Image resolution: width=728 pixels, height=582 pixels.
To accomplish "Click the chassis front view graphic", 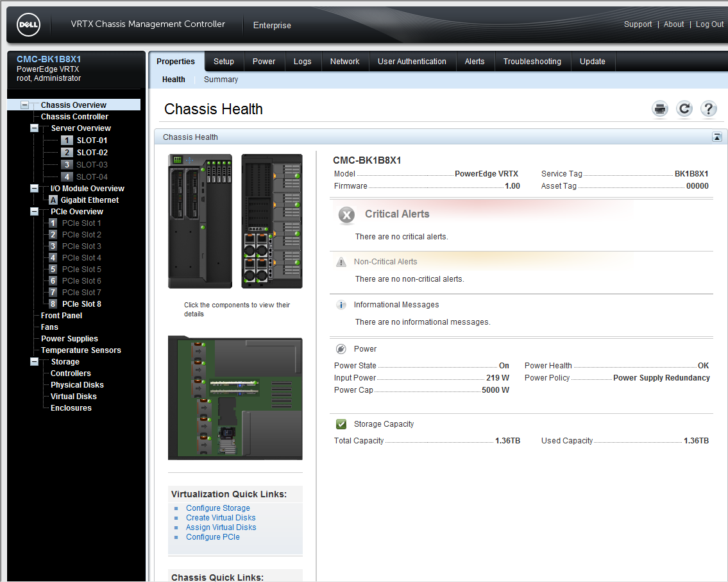I will coord(200,221).
